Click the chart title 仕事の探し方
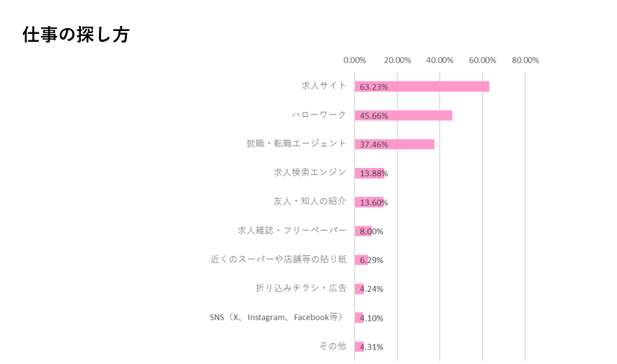The image size is (617, 364). pyautogui.click(x=76, y=35)
